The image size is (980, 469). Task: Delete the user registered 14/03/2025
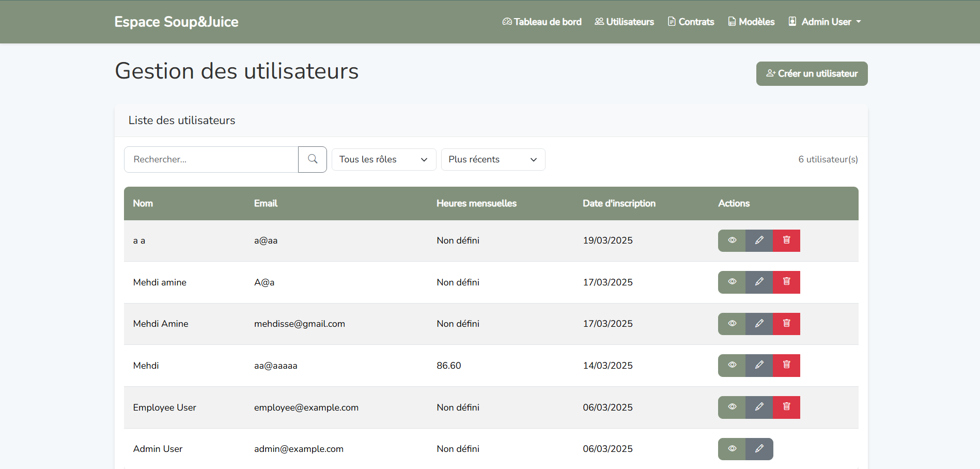(x=786, y=365)
